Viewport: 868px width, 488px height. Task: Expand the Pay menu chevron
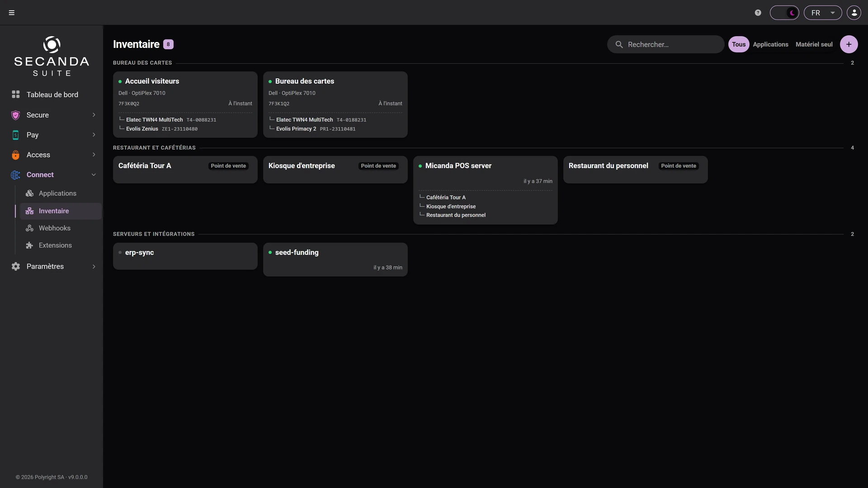pos(94,135)
